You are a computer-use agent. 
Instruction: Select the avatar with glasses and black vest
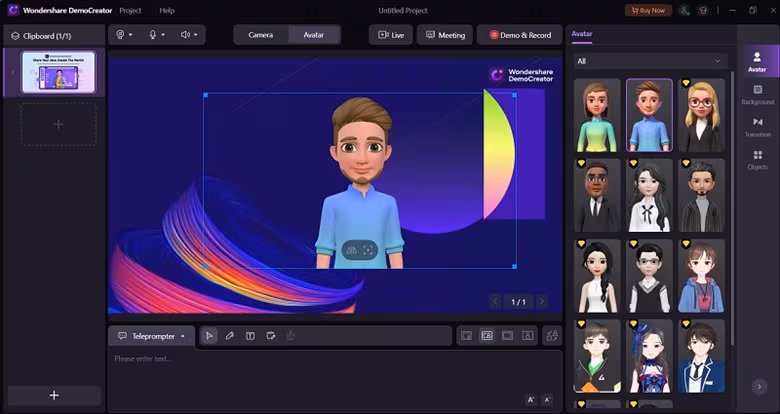pyautogui.click(x=649, y=276)
